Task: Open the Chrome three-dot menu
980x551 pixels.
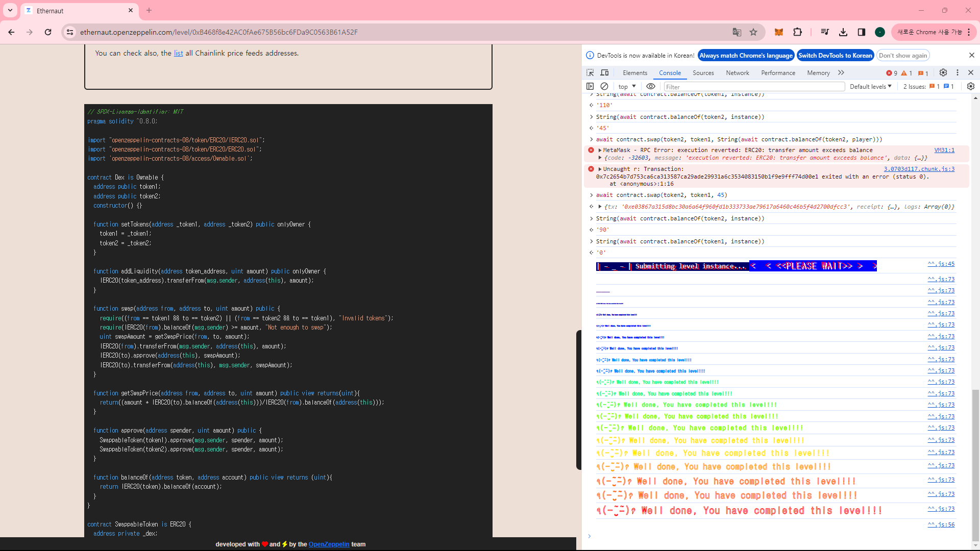Action: click(x=969, y=32)
